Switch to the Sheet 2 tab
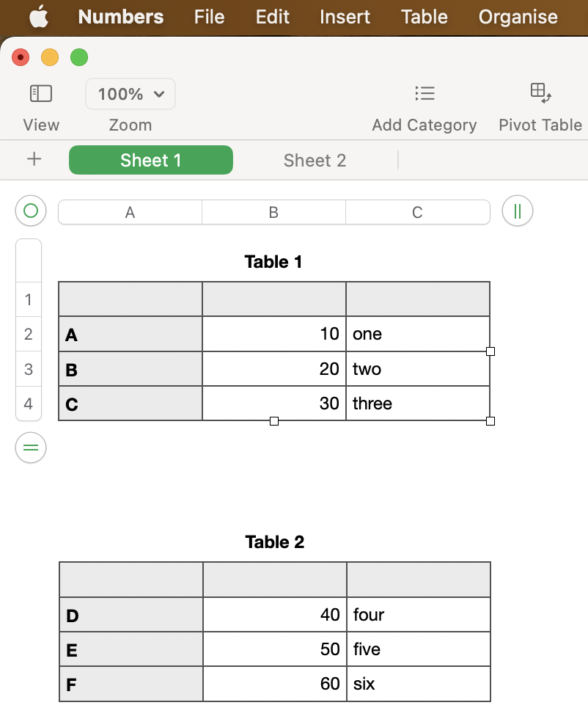The width and height of the screenshot is (588, 719). tap(315, 161)
